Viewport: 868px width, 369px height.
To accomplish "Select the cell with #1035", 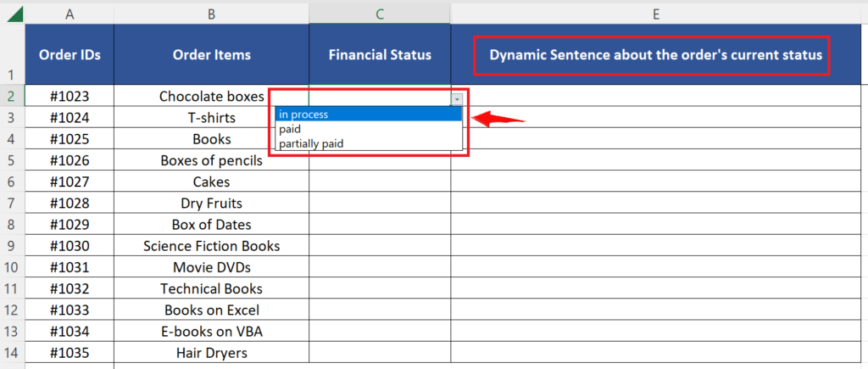I will (70, 353).
